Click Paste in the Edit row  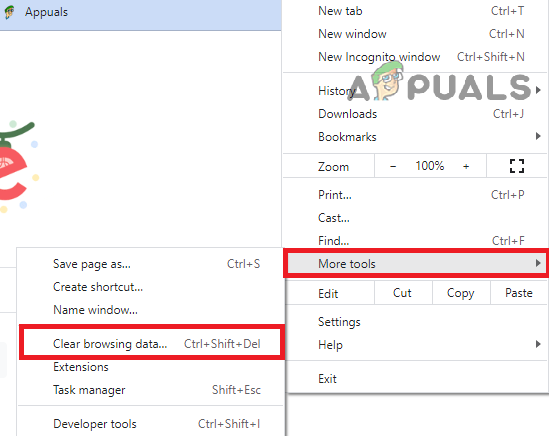point(519,293)
